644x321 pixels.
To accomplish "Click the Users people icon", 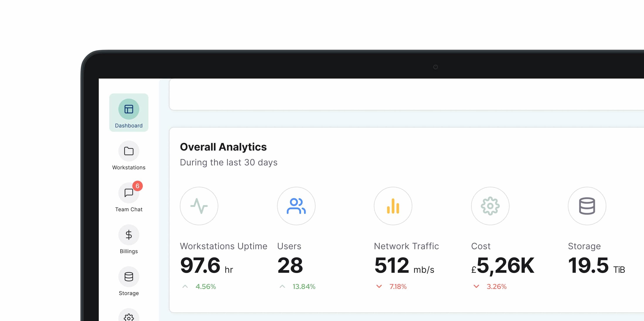I will coord(296,206).
